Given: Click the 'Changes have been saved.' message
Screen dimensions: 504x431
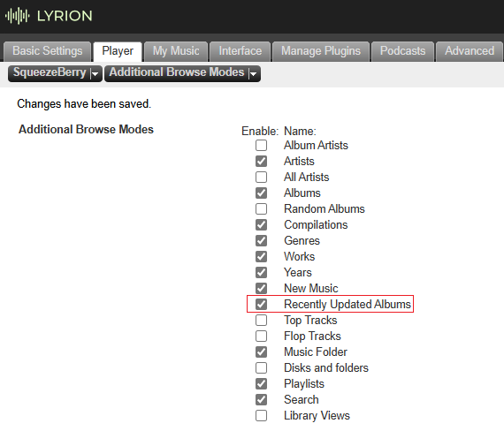Looking at the screenshot, I should (84, 104).
